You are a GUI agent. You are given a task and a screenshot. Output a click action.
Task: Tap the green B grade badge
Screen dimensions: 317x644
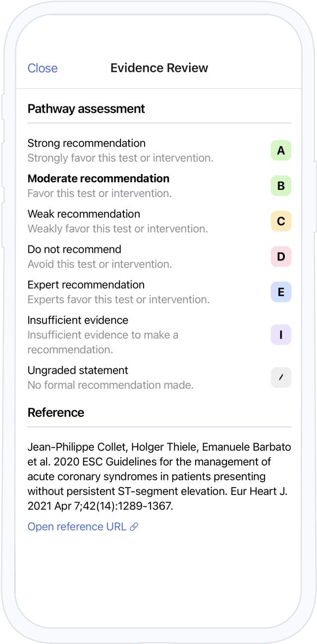(x=281, y=186)
